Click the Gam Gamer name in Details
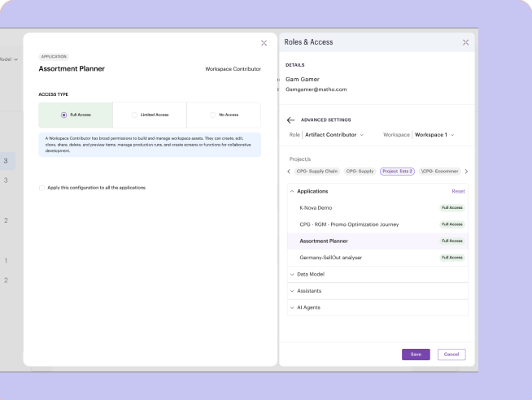 (x=303, y=80)
